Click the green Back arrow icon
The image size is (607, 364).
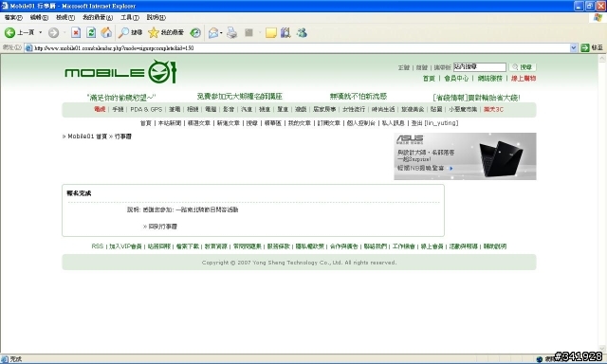9,33
